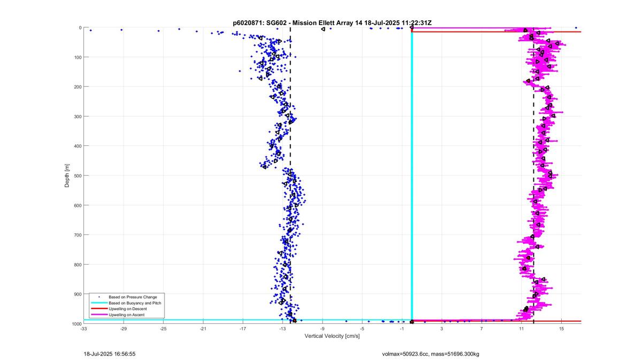Click the x-axis tick label '-29'
The image size is (642, 364).
coord(123,329)
